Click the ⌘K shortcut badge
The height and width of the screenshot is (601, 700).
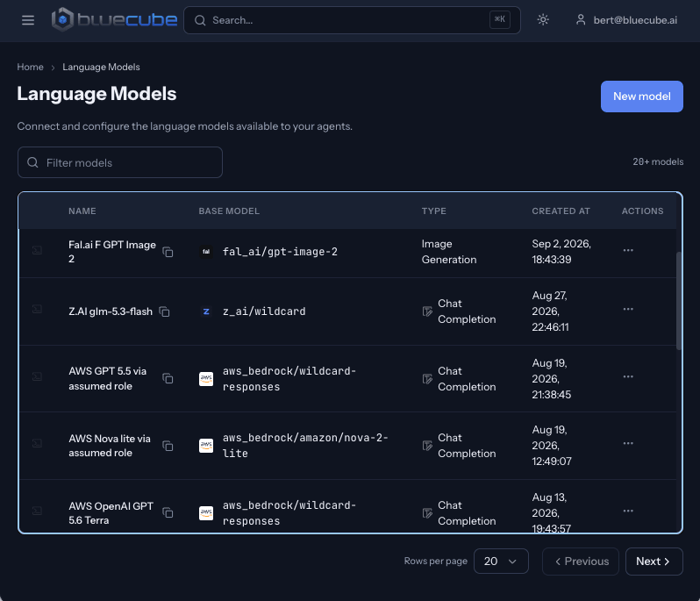499,19
